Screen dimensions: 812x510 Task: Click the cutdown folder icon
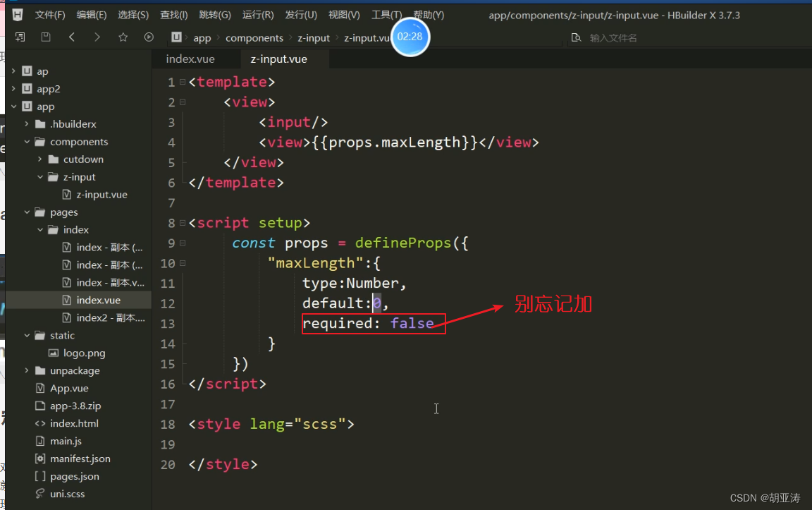point(54,159)
